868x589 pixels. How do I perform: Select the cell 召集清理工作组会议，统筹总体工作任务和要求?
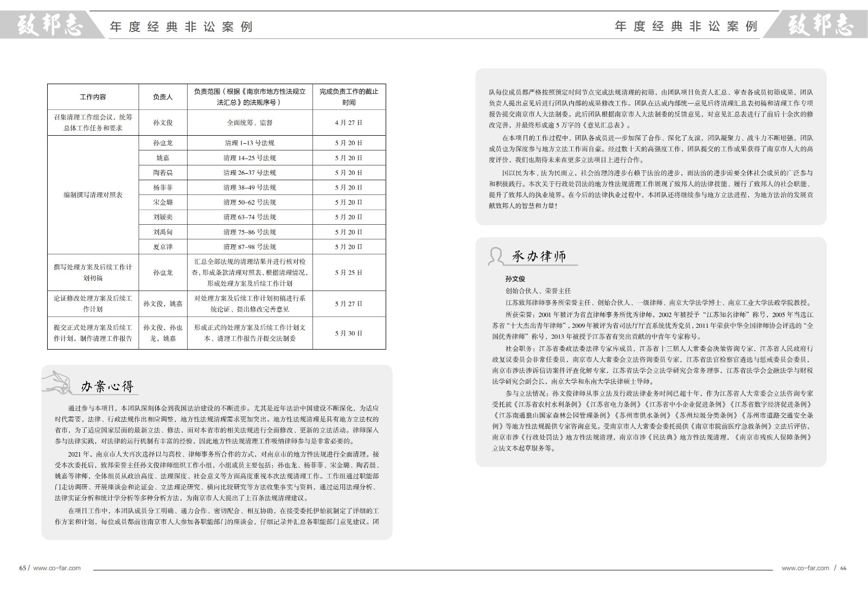click(x=93, y=123)
